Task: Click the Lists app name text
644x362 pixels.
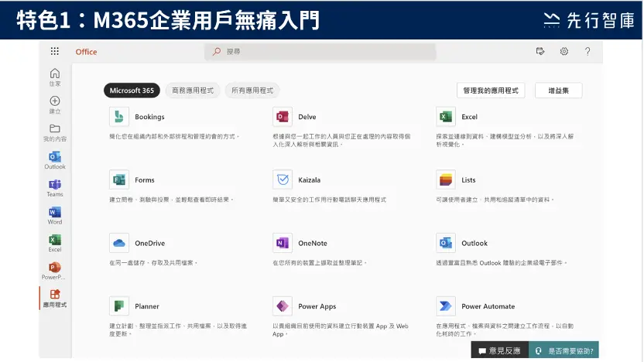Action: click(468, 180)
